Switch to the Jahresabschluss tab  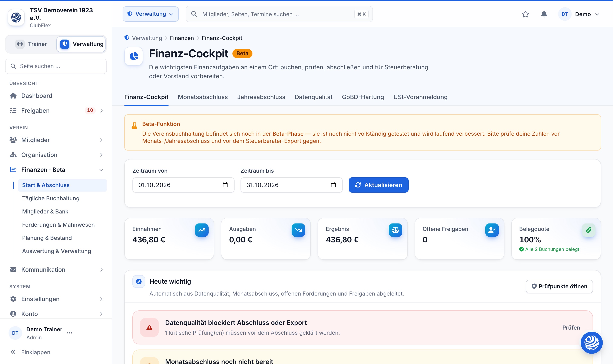(x=261, y=97)
